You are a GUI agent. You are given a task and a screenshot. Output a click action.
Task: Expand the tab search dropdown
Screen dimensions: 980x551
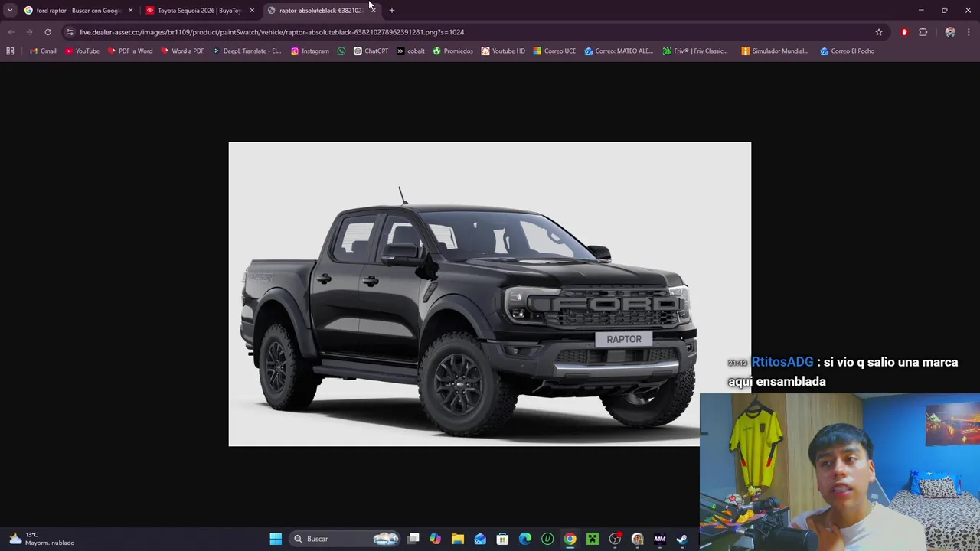10,11
